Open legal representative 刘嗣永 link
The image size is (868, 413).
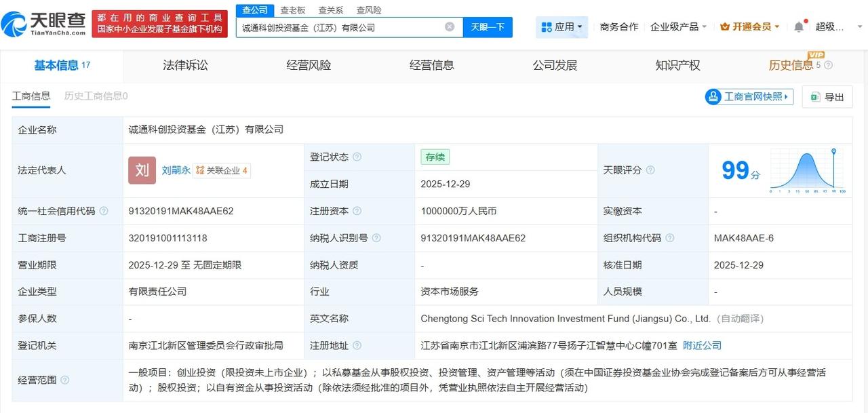tap(176, 170)
